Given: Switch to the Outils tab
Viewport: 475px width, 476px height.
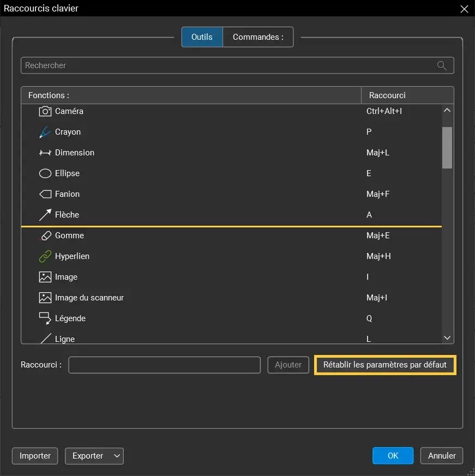Looking at the screenshot, I should pyautogui.click(x=202, y=37).
